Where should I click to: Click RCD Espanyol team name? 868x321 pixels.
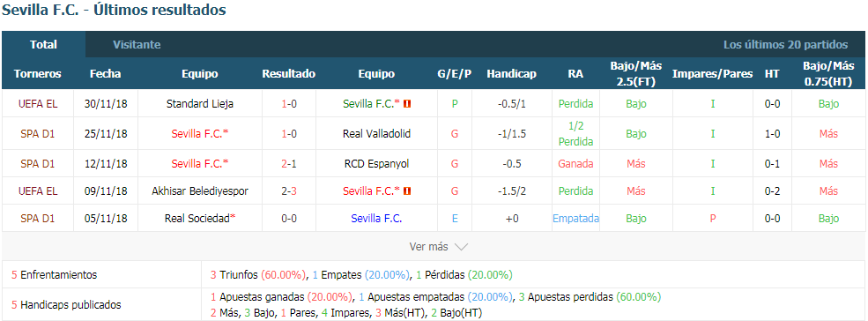click(376, 164)
